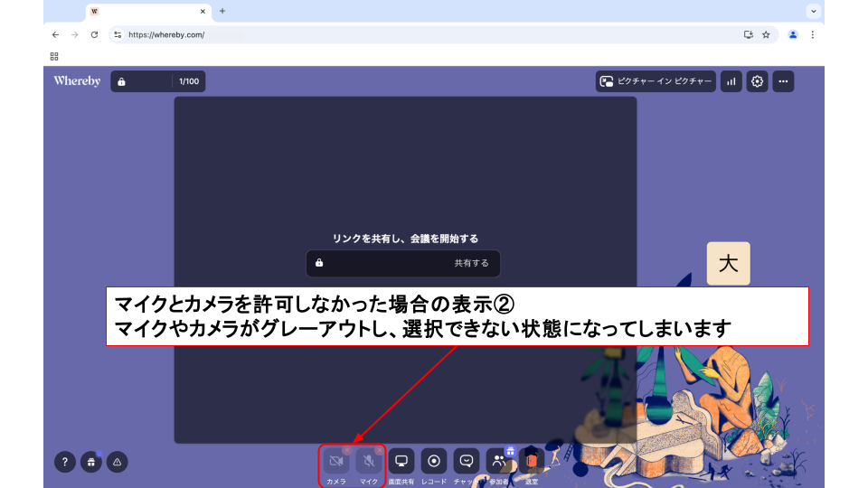The image size is (868, 488).
Task: Leave the room (退室)
Action: click(x=532, y=462)
